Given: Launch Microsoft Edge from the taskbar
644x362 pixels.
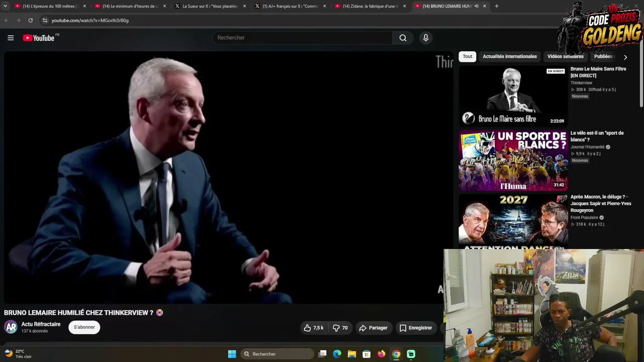Looking at the screenshot, I should (x=337, y=354).
